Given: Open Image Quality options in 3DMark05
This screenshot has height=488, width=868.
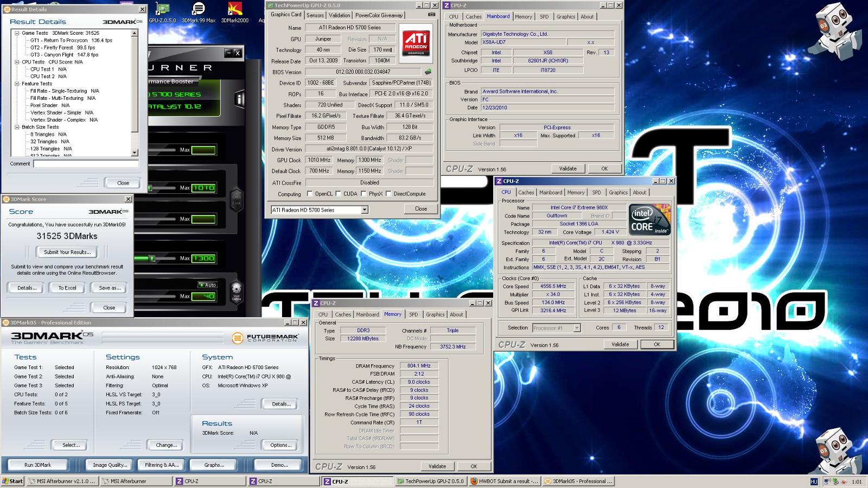Looking at the screenshot, I should pos(110,465).
